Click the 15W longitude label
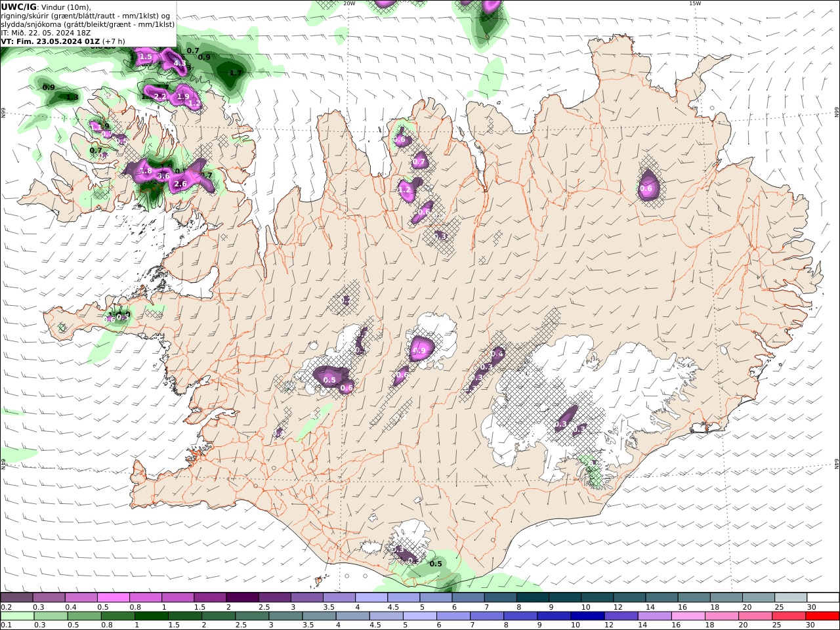840x630 pixels. pyautogui.click(x=696, y=3)
